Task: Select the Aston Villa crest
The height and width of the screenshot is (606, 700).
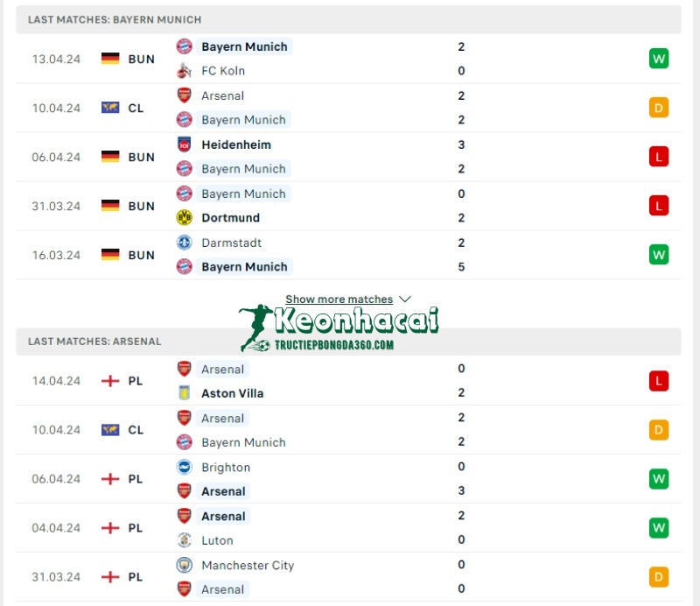Action: point(185,393)
